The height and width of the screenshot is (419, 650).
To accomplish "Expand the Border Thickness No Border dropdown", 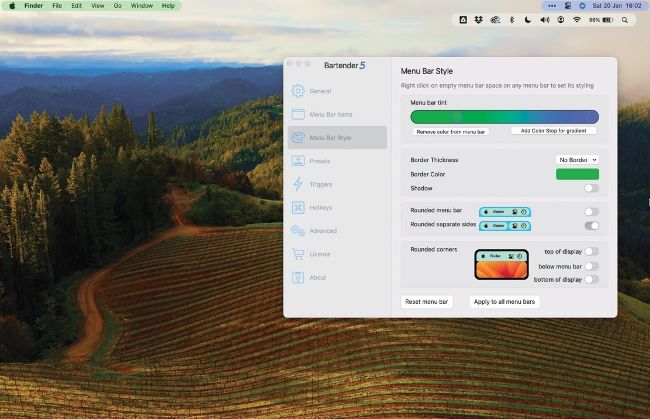I will [x=577, y=160].
